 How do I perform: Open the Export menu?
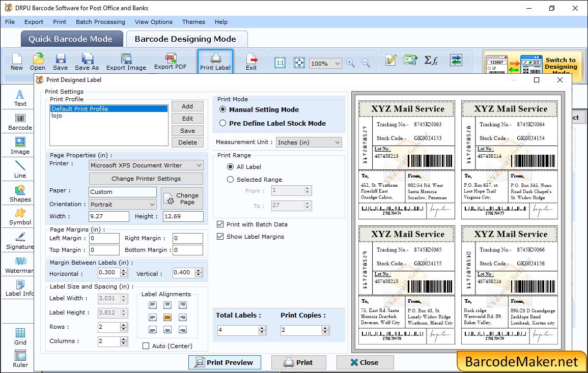pos(34,22)
